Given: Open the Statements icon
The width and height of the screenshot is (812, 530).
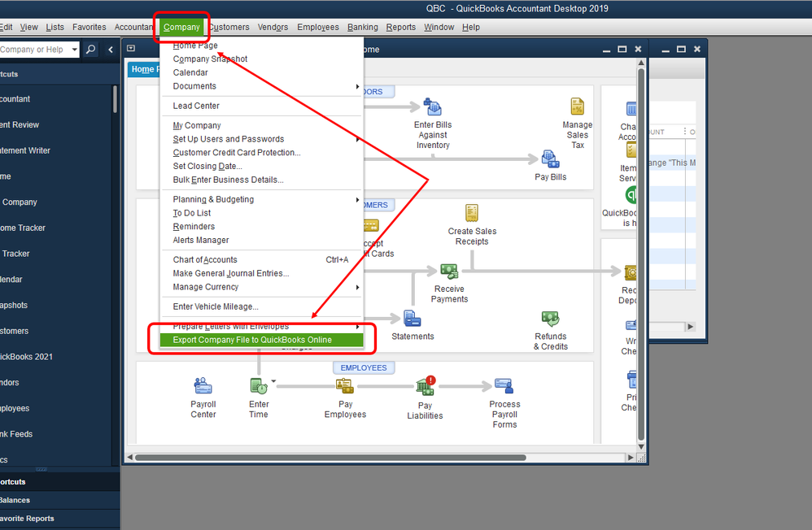Looking at the screenshot, I should (x=413, y=319).
